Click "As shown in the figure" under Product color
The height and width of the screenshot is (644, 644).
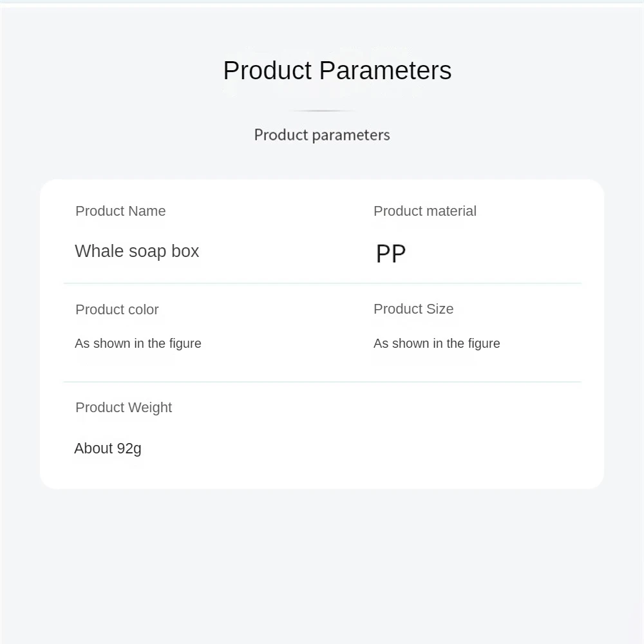[138, 343]
